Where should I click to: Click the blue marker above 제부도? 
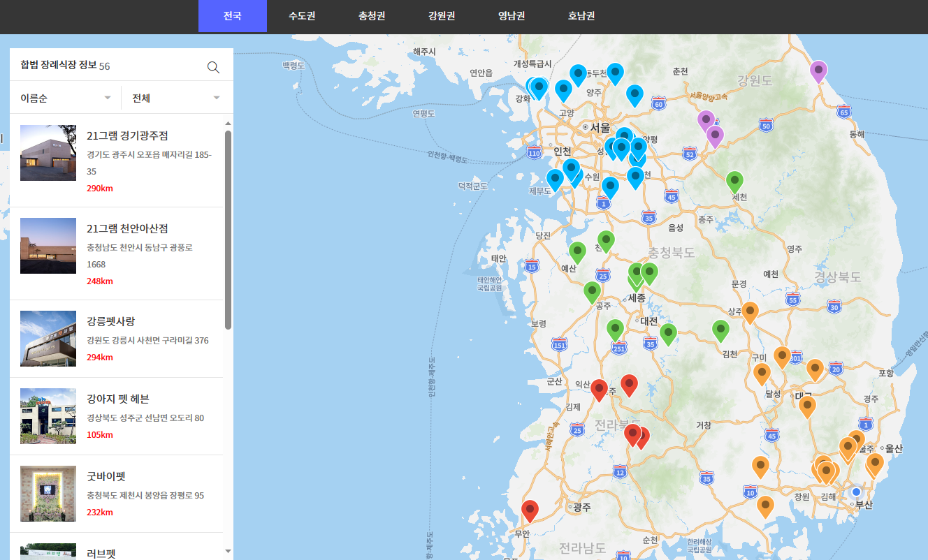pyautogui.click(x=555, y=179)
